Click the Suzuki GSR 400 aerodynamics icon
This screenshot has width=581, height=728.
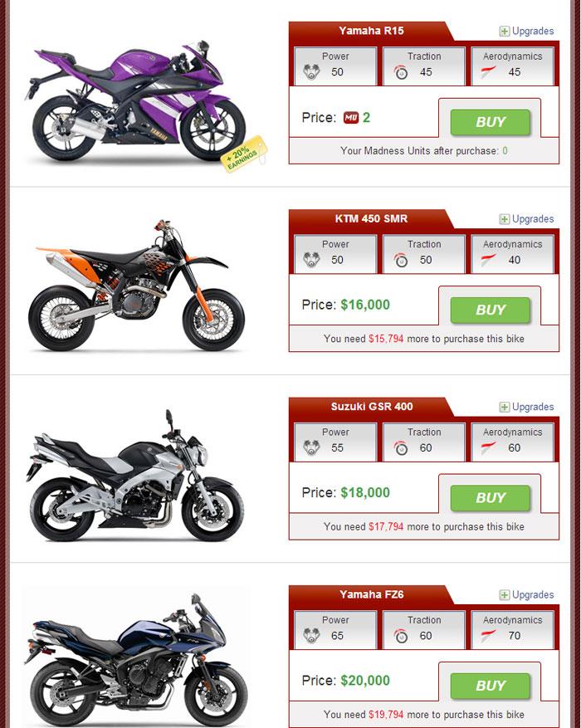coord(488,447)
